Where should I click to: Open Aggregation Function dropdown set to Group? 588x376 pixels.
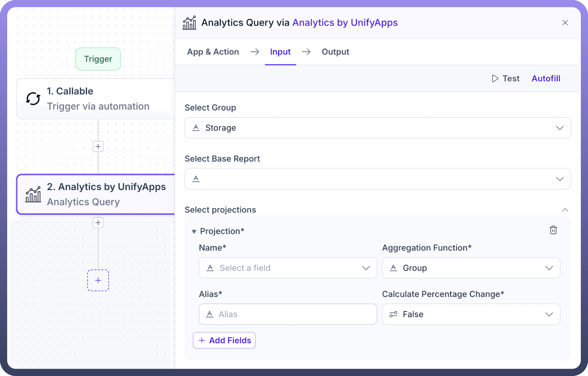[471, 268]
